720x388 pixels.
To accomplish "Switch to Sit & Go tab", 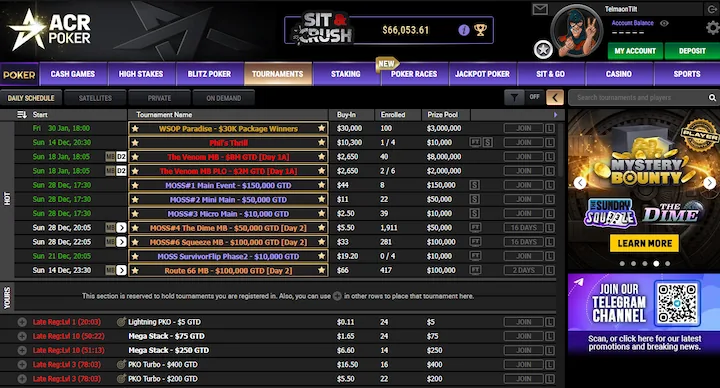I will (551, 74).
